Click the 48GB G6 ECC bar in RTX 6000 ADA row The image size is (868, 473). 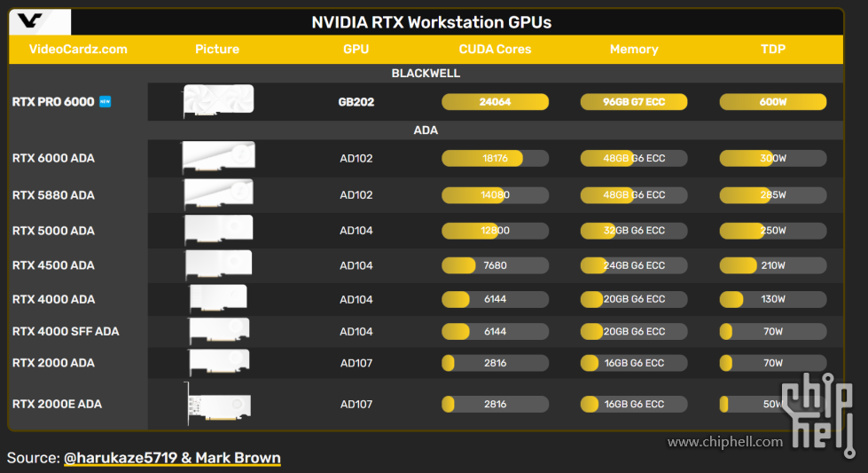click(x=634, y=158)
